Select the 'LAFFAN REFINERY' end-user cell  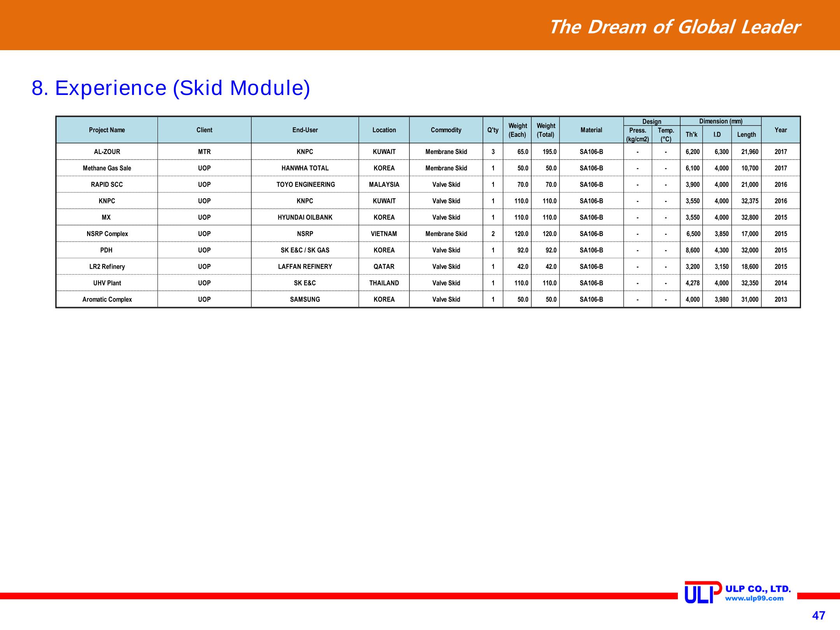[x=305, y=266]
